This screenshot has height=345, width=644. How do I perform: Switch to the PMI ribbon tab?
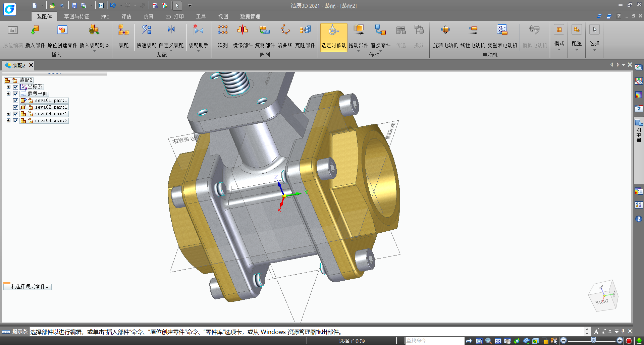[105, 16]
